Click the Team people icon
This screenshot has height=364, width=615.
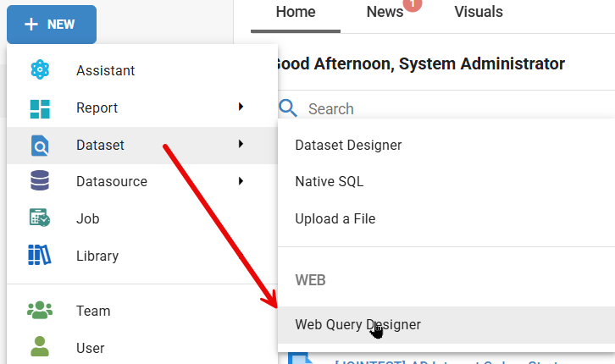[40, 311]
